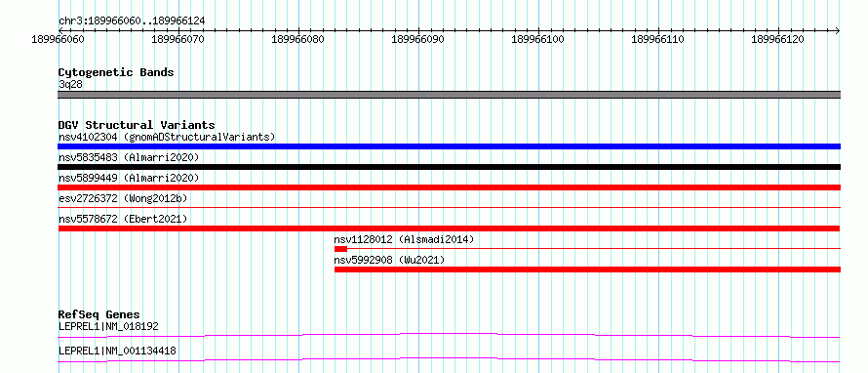Image resolution: width=868 pixels, height=373 pixels.
Task: Click the right arrowhead of the ruler
Action: pos(837,30)
